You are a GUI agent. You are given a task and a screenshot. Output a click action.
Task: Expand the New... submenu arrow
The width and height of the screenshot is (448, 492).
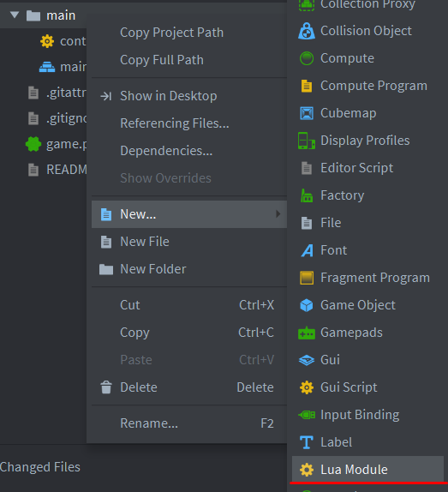click(x=278, y=214)
